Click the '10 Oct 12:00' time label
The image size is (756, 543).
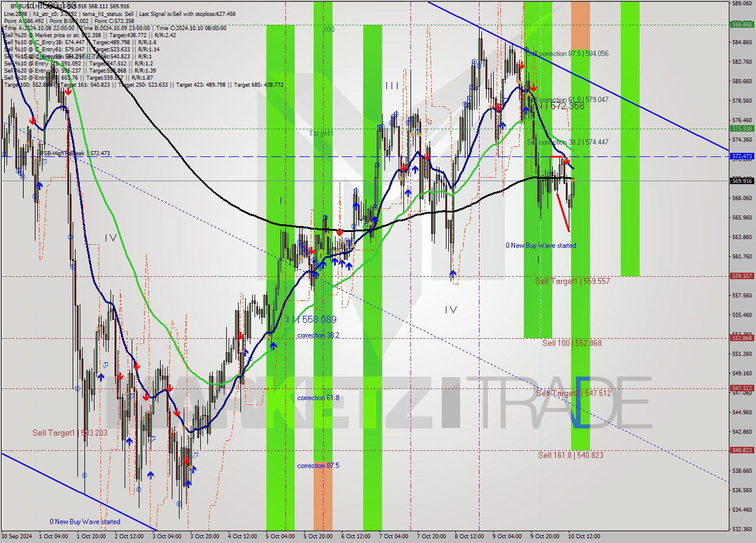584,537
